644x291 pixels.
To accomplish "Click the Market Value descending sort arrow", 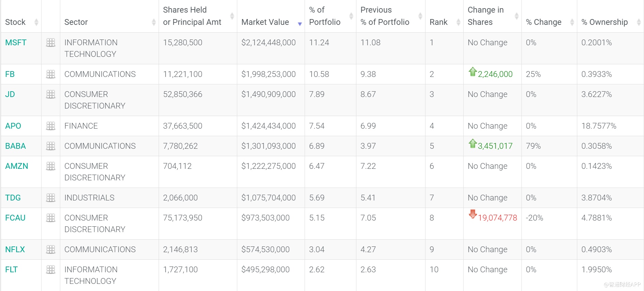I will tap(300, 24).
